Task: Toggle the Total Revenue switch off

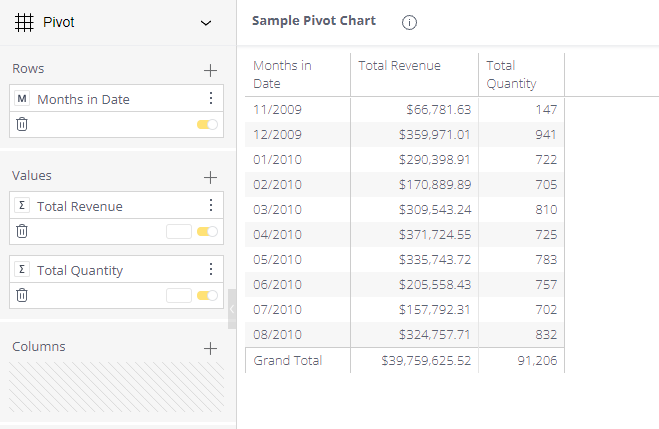Action: (207, 231)
